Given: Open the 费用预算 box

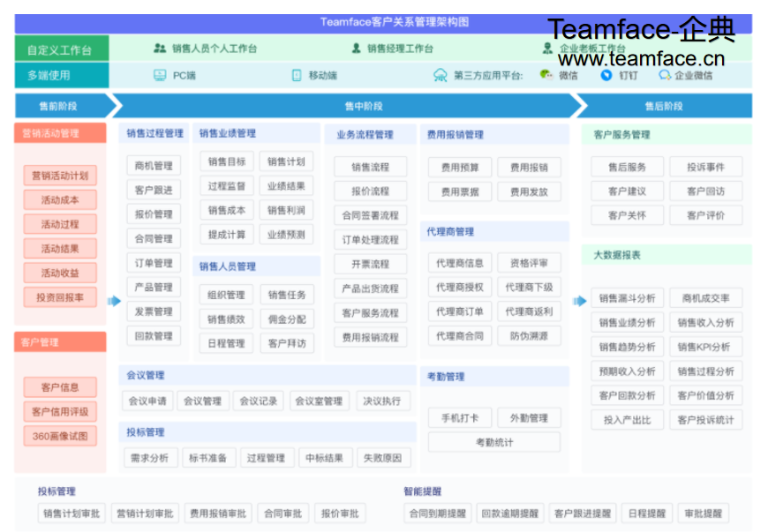Looking at the screenshot, I should [460, 168].
